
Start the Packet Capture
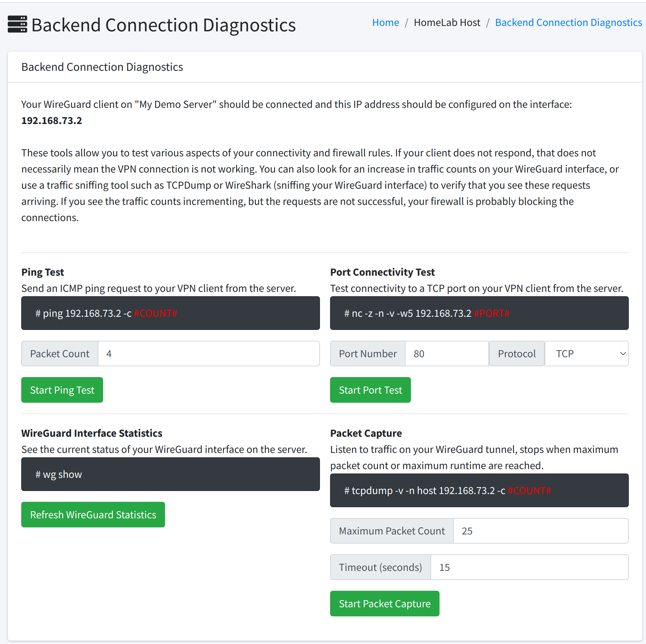(x=384, y=604)
